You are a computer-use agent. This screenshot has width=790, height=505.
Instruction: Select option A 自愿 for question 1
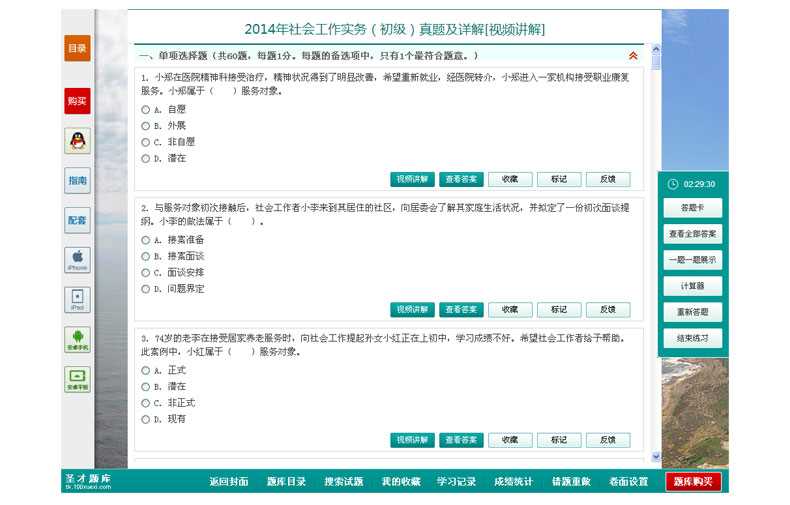pyautogui.click(x=146, y=109)
